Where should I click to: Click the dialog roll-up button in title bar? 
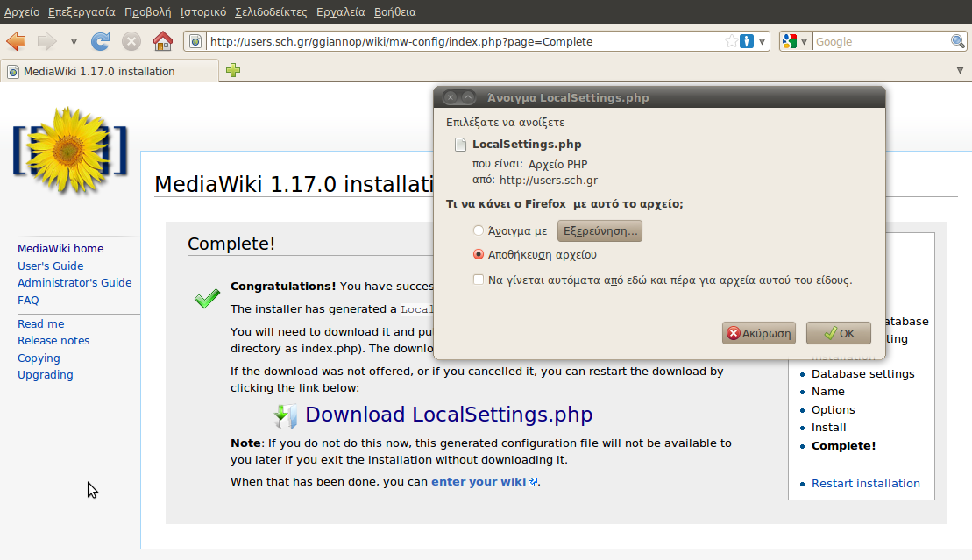point(468,97)
